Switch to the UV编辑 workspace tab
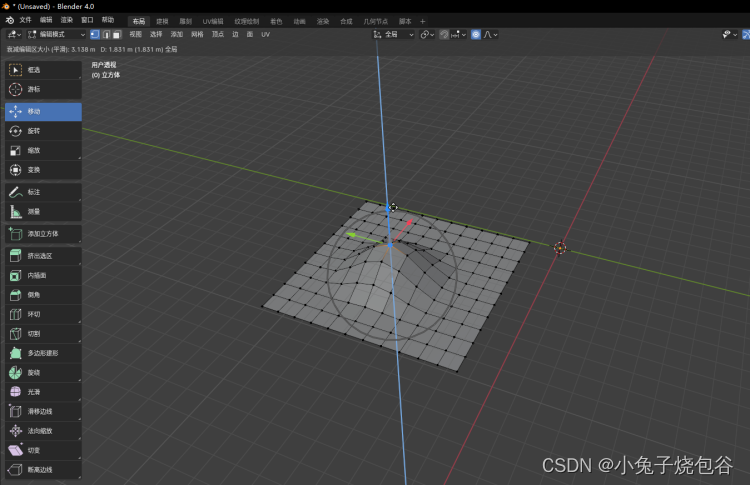750x485 pixels. click(213, 22)
